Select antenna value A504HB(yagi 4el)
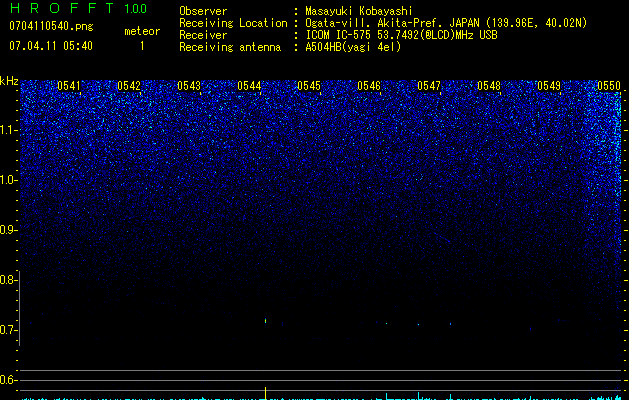The height and width of the screenshot is (400, 629). [x=353, y=47]
